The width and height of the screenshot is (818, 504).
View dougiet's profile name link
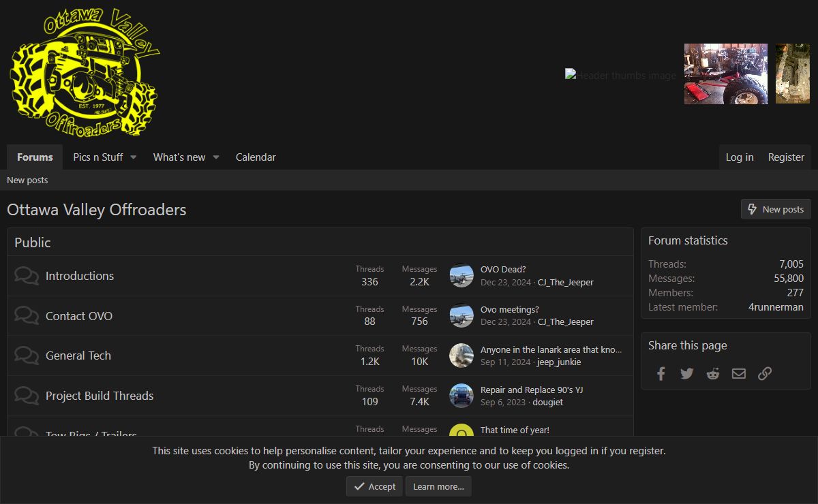point(548,403)
